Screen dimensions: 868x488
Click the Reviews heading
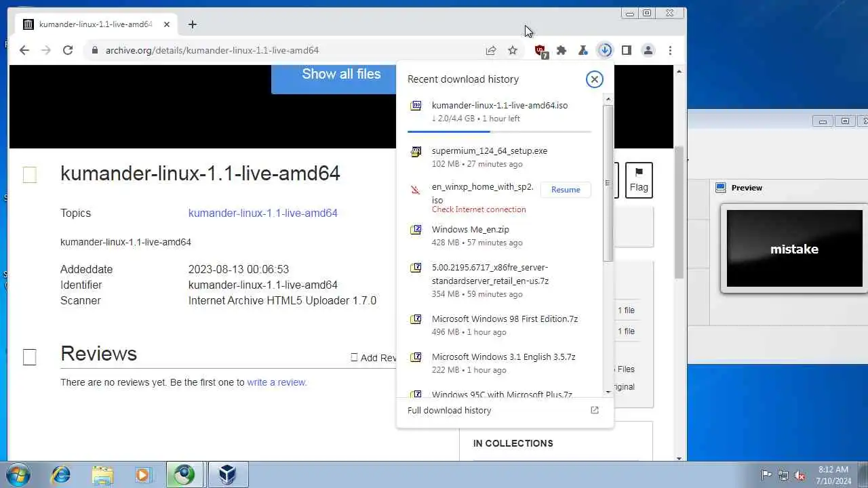(98, 353)
